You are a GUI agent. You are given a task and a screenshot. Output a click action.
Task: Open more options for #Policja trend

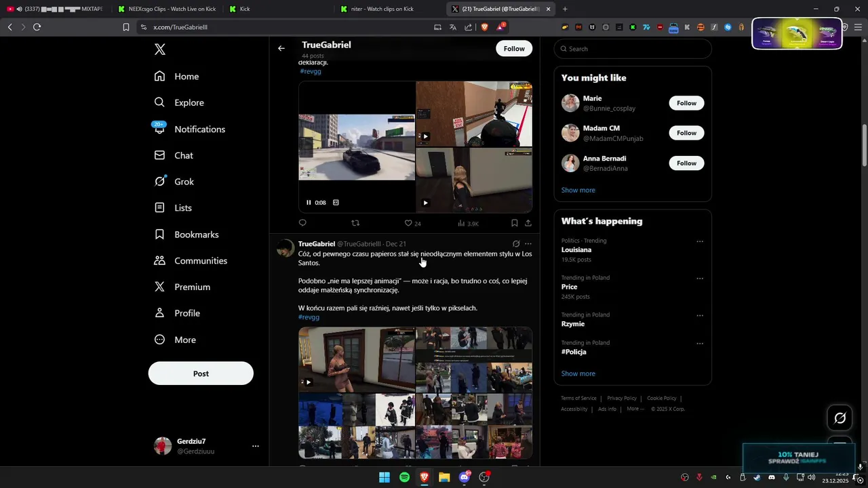click(x=700, y=344)
